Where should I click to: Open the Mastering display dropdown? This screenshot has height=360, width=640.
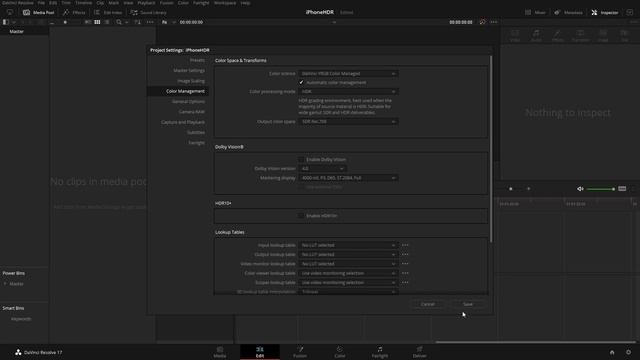pyautogui.click(x=349, y=178)
